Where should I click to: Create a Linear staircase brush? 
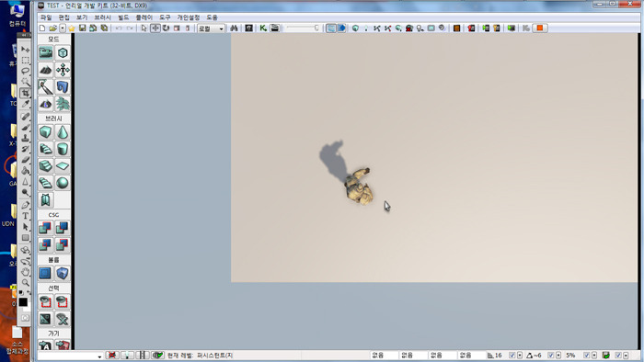[46, 165]
